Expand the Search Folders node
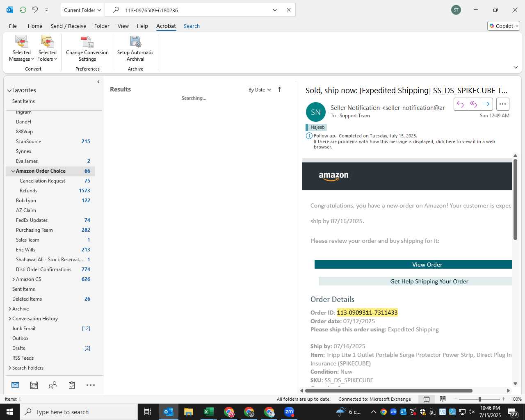The width and height of the screenshot is (525, 420). click(10, 368)
